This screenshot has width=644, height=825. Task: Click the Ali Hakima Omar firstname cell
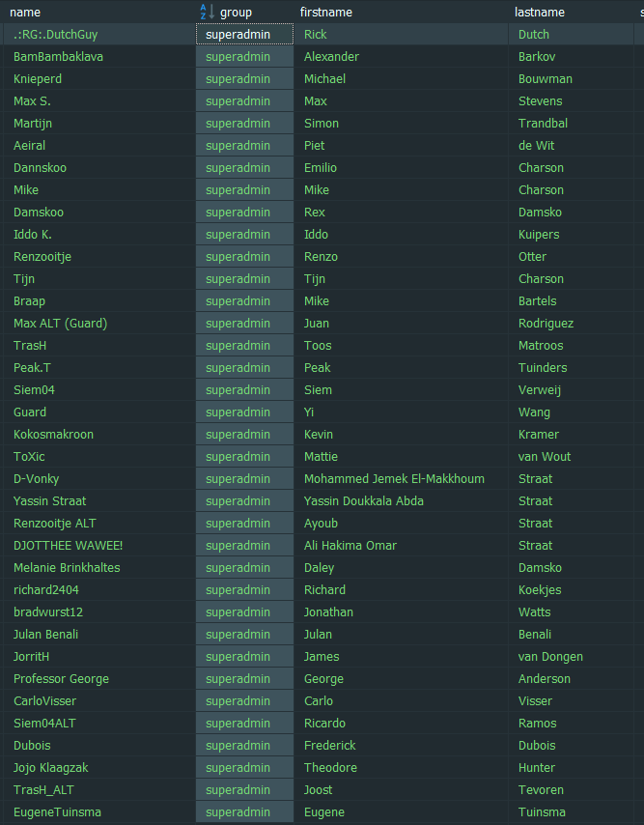click(350, 546)
